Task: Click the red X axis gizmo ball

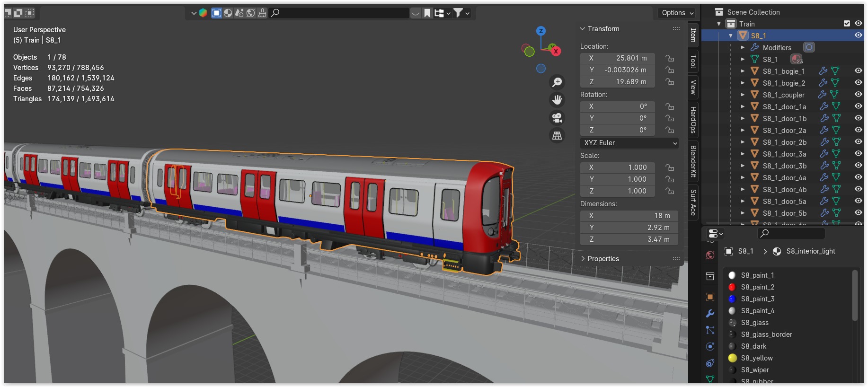Action: click(x=556, y=51)
